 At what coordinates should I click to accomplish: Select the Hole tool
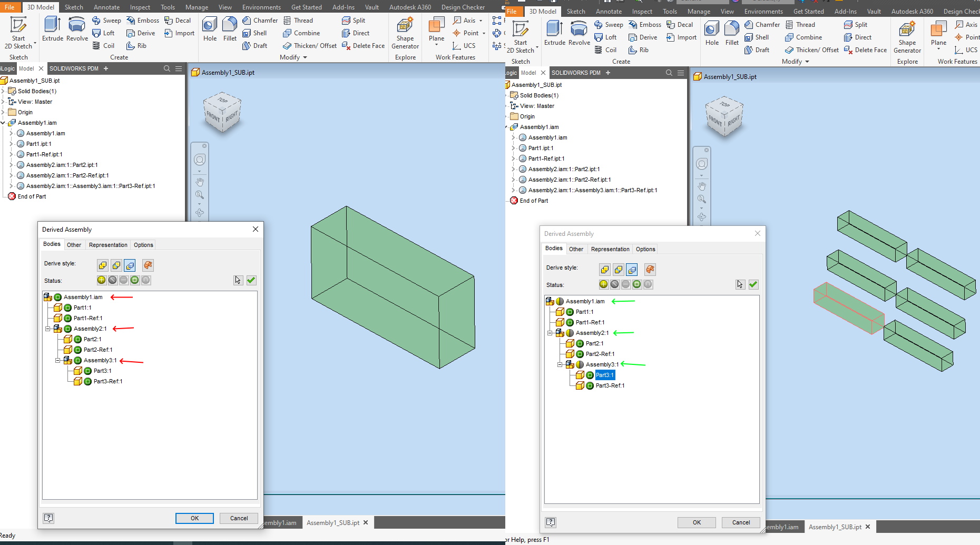tap(209, 29)
